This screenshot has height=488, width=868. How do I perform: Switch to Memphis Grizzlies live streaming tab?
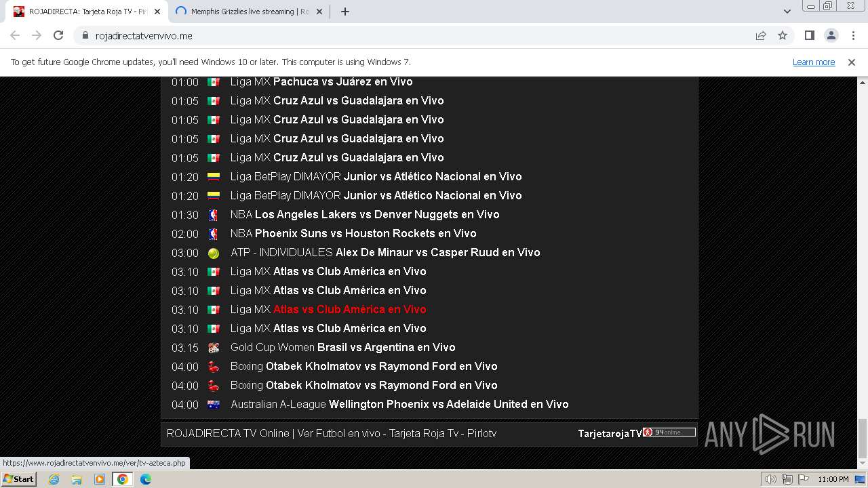[x=248, y=12]
